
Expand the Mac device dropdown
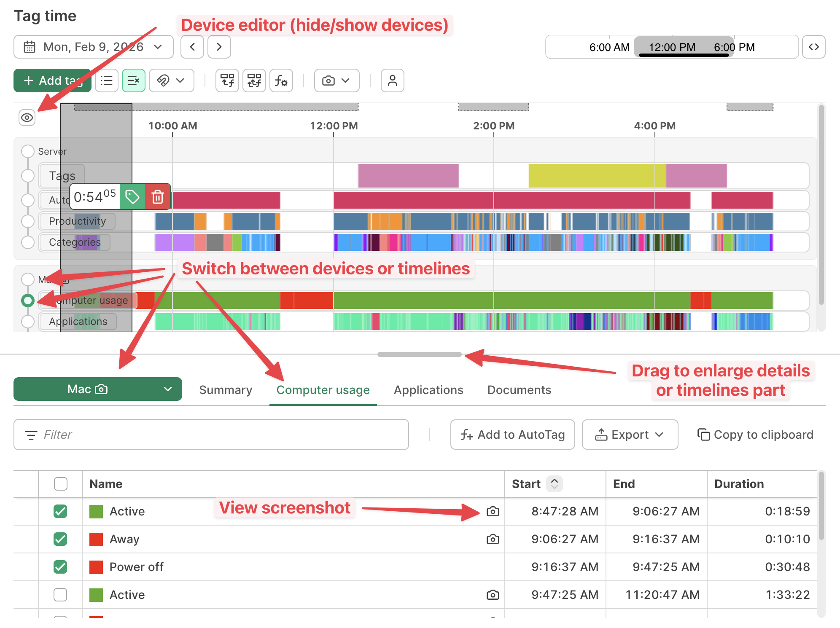pos(98,389)
